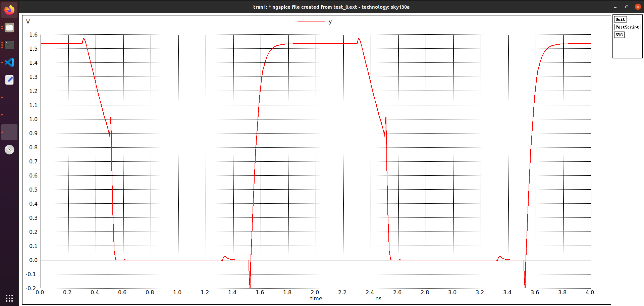Quit the ngspice plot window
Viewport: 644px width, 306px height.
[x=620, y=19]
